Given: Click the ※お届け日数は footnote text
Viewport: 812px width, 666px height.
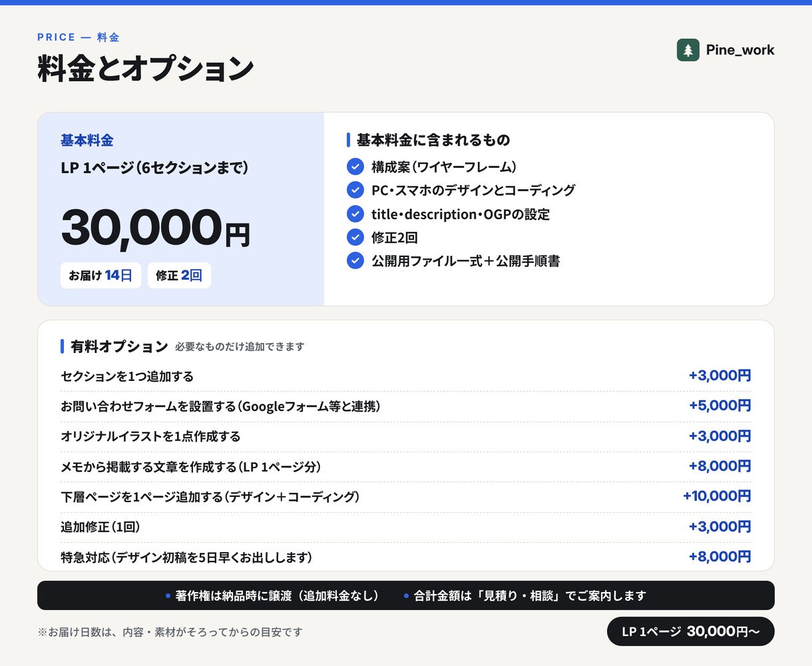Looking at the screenshot, I should (170, 632).
